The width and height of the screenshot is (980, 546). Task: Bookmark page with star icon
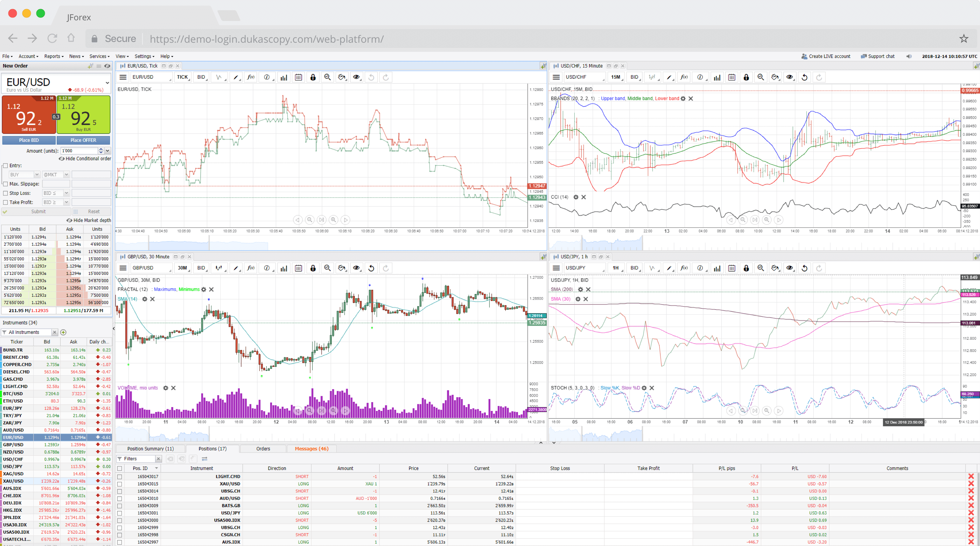[x=963, y=38]
